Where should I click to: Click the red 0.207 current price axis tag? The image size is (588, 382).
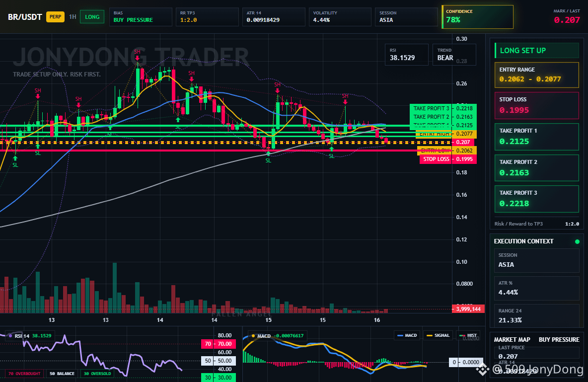coord(463,142)
